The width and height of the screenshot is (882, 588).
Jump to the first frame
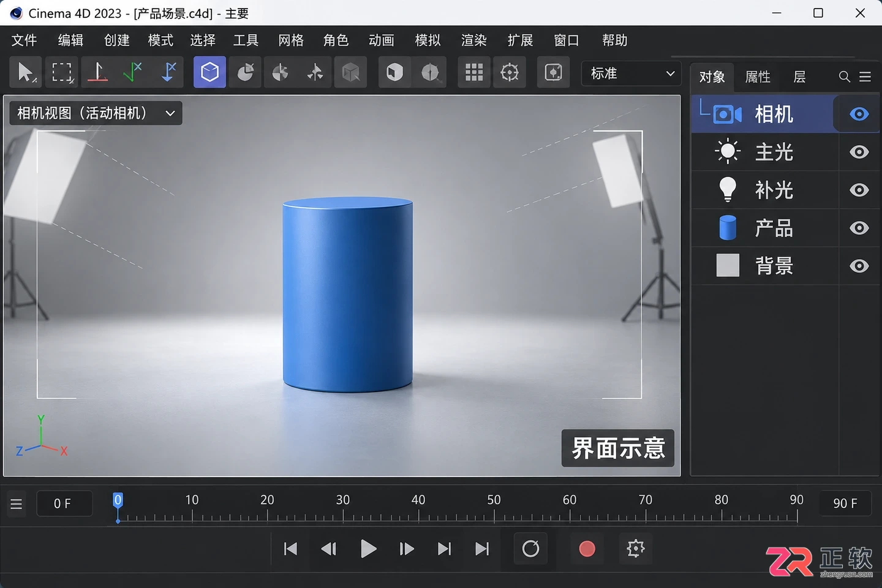click(290, 549)
